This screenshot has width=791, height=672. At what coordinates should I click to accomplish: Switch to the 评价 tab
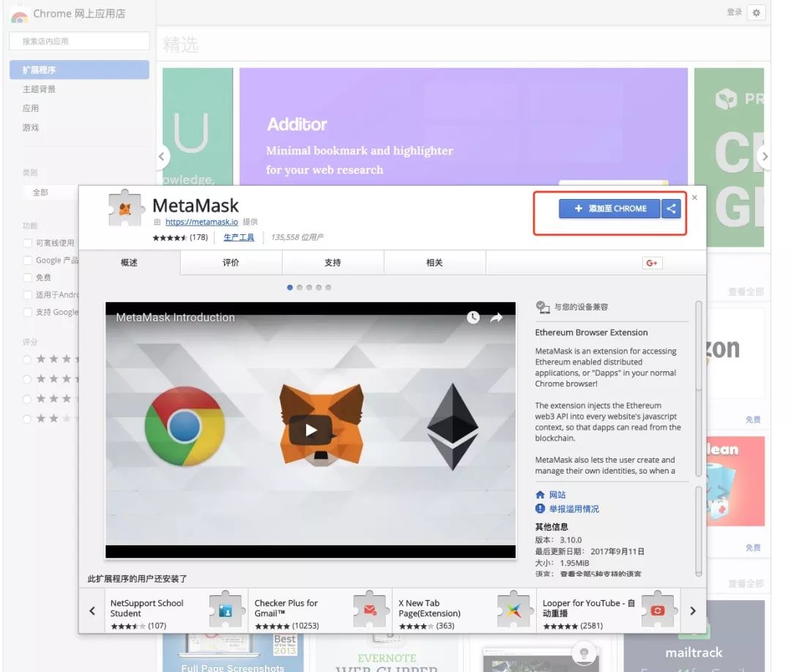pos(231,262)
